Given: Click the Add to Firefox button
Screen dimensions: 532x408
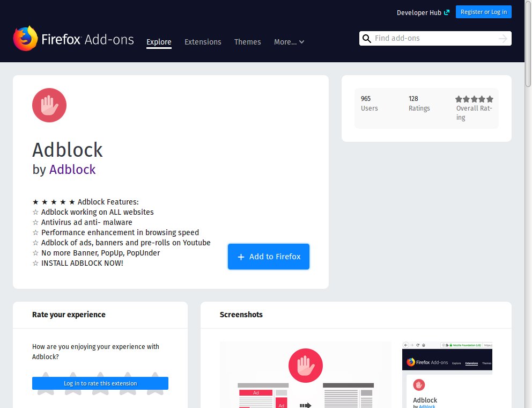Looking at the screenshot, I should click(x=268, y=257).
